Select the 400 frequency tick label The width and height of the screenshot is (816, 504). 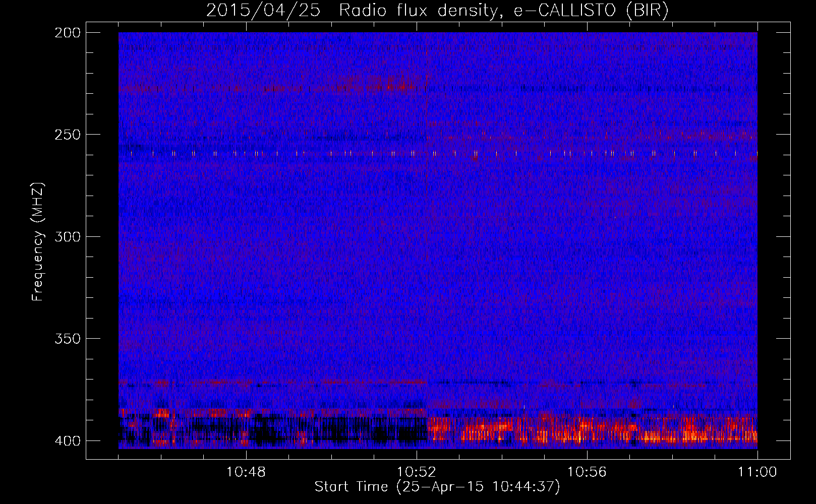67,441
